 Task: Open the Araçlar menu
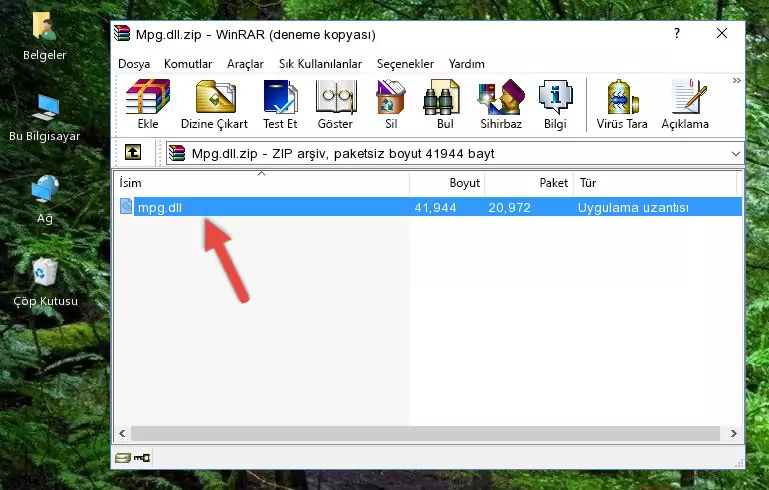245,64
